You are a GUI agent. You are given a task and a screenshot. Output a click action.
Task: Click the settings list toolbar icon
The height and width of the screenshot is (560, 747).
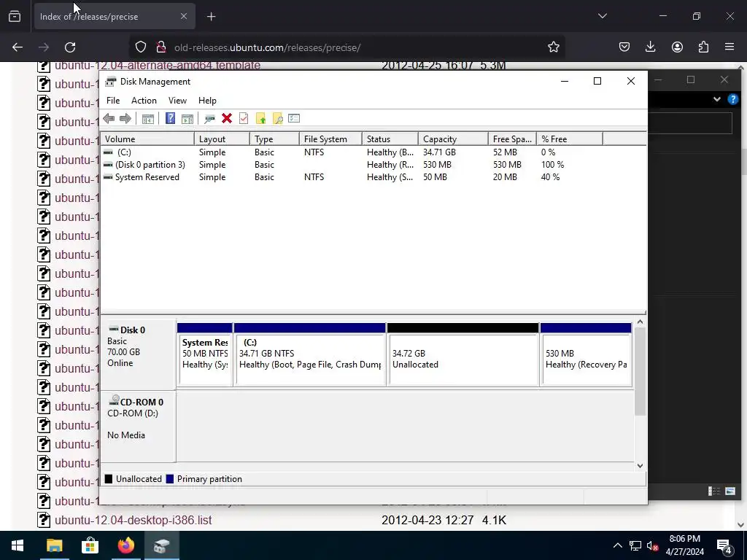294,119
